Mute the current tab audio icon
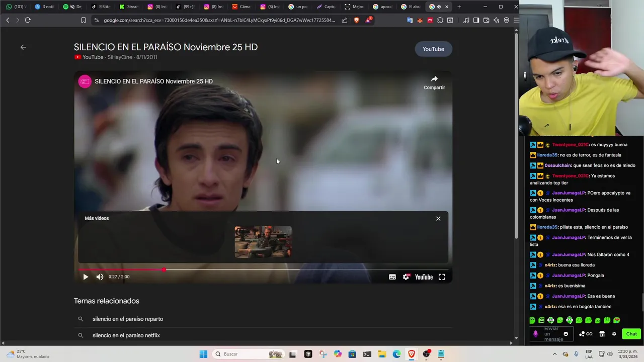Viewport: 644px width, 362px height. tap(439, 7)
